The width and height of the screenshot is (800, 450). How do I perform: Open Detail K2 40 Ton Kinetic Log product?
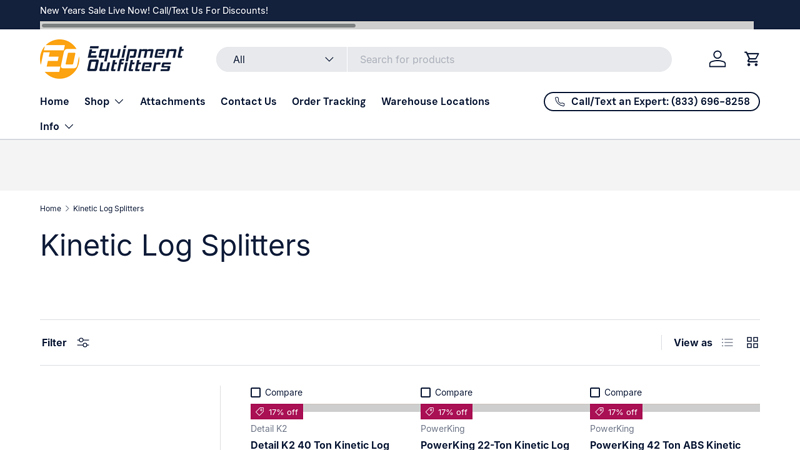[x=320, y=445]
